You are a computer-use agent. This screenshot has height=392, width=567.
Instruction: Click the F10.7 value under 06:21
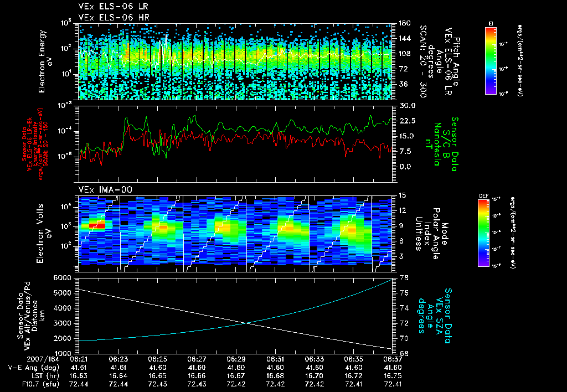point(79,384)
